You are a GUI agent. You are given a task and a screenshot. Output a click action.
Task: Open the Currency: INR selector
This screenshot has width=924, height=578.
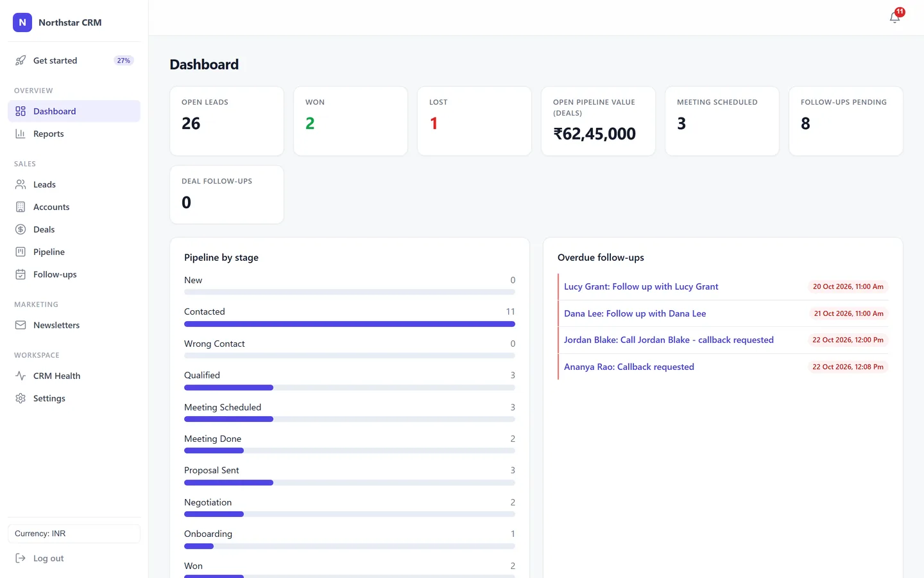click(x=74, y=534)
